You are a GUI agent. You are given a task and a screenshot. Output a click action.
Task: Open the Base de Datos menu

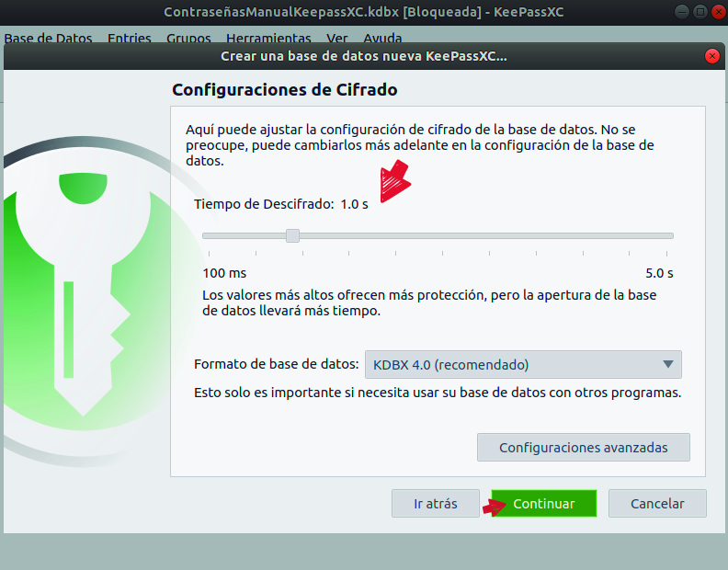coord(49,38)
